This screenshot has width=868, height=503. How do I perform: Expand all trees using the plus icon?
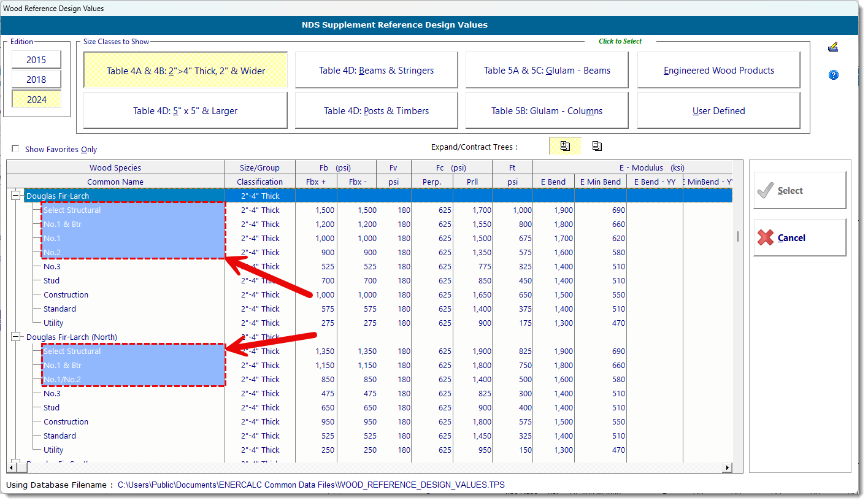565,146
